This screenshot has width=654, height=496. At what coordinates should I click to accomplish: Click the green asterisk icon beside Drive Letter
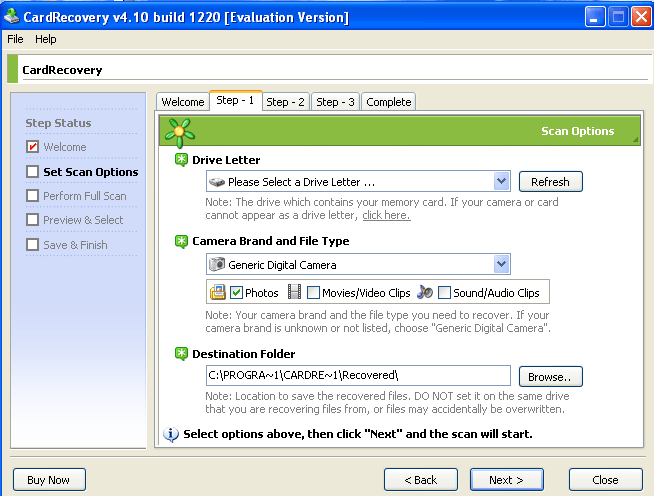point(181,160)
